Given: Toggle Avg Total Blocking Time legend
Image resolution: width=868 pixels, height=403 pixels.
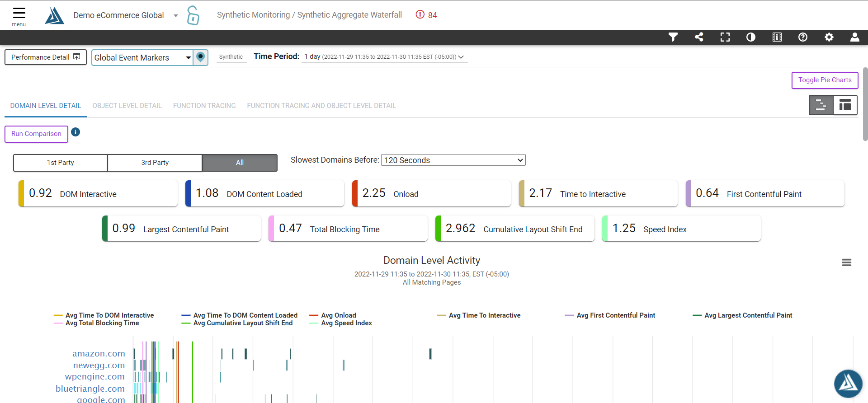Looking at the screenshot, I should click(97, 323).
